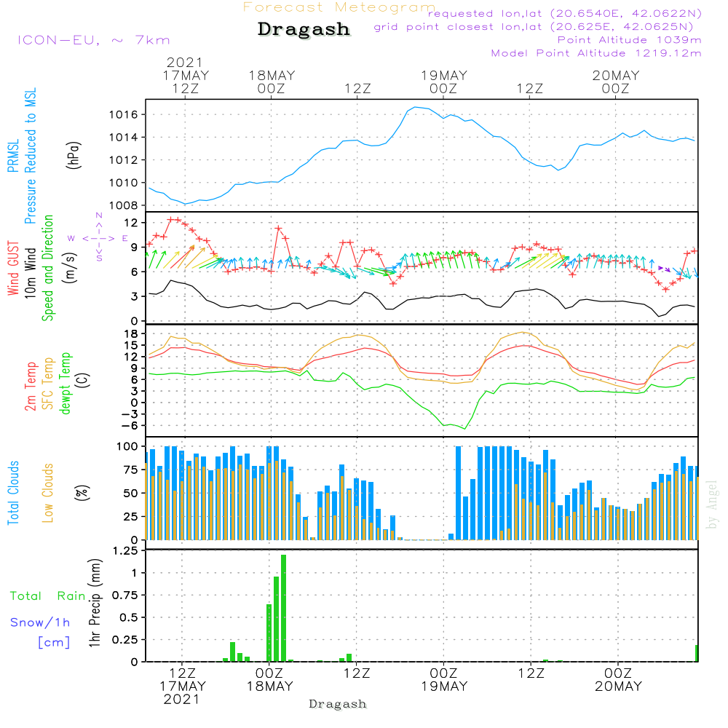Click the bottom 00Z 18MAY axis label

tap(269, 680)
